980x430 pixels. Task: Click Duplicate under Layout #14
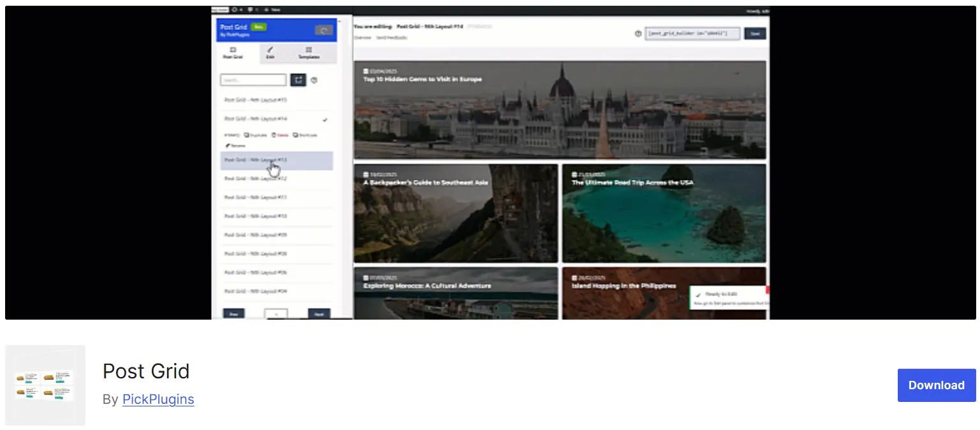pos(256,135)
